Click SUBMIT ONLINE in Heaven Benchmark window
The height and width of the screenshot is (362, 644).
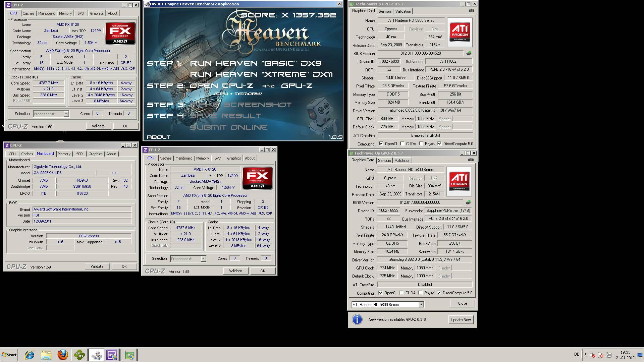[x=229, y=127]
